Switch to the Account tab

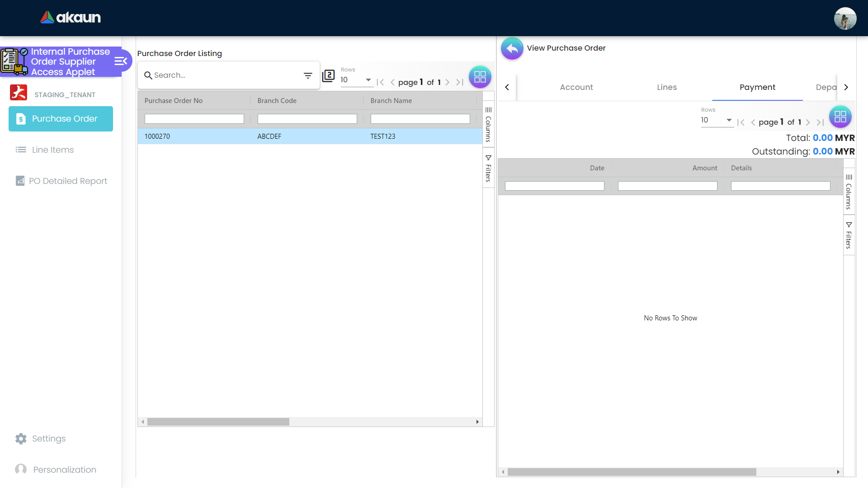coord(576,87)
